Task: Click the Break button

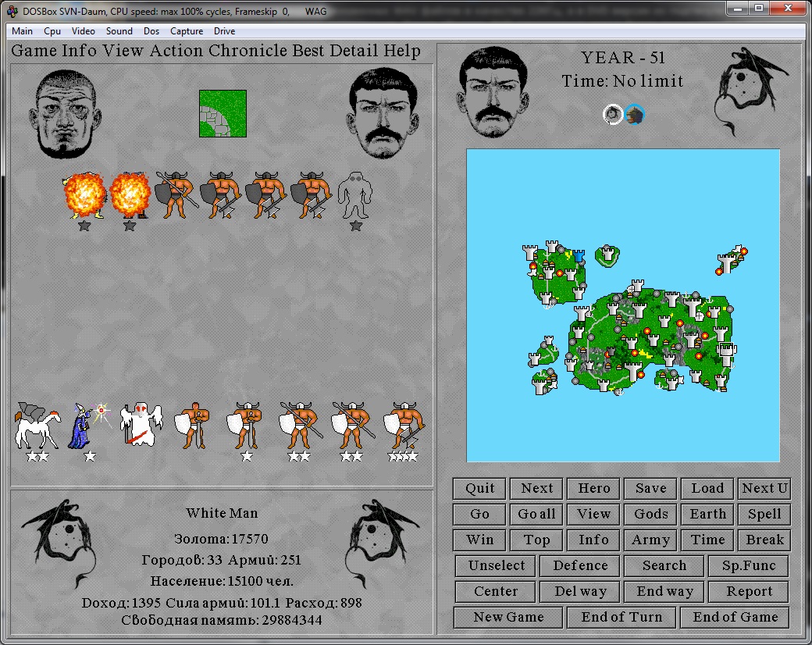Action: (764, 540)
